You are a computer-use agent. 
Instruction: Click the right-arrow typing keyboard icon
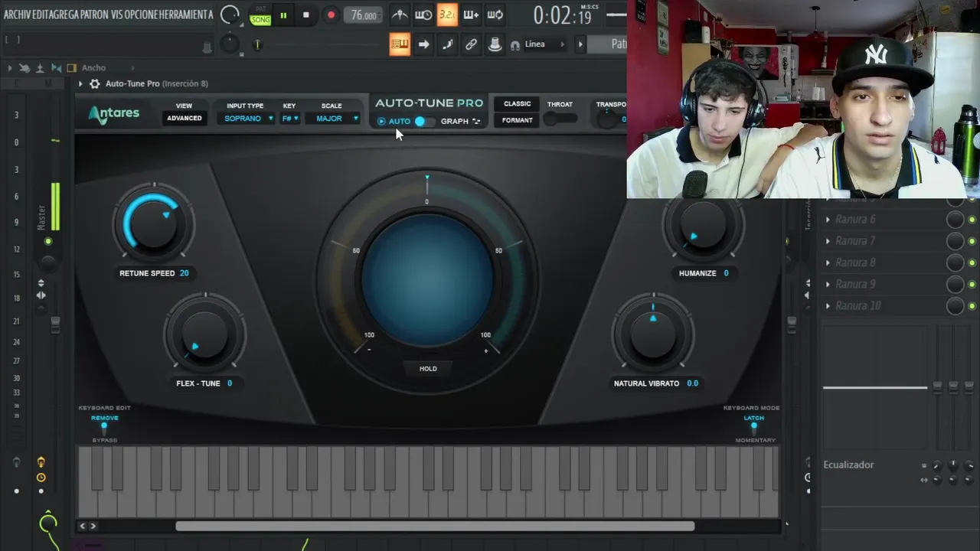423,44
